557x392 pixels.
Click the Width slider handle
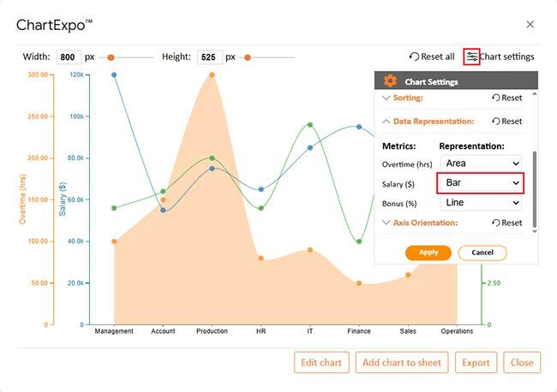[x=111, y=57]
